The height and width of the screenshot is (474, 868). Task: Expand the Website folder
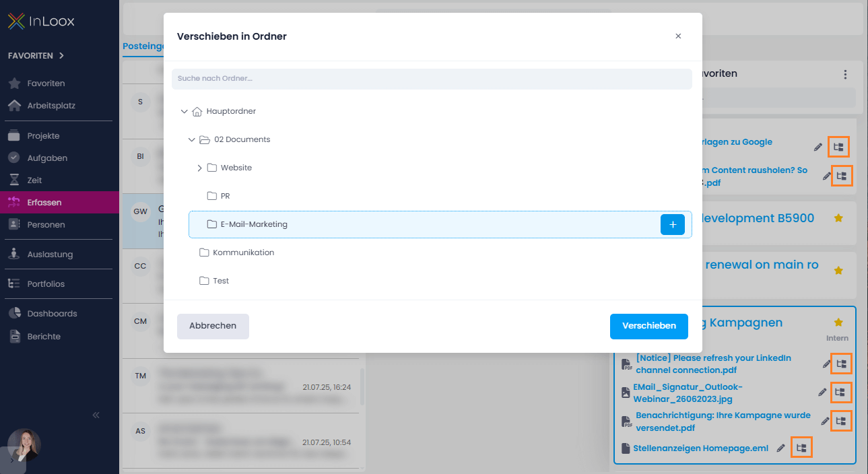199,168
